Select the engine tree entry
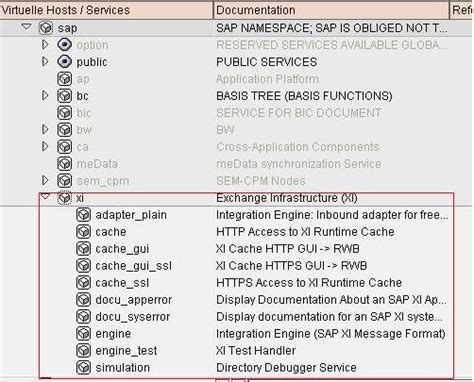Viewport: 474px width, 382px height. pyautogui.click(x=113, y=334)
